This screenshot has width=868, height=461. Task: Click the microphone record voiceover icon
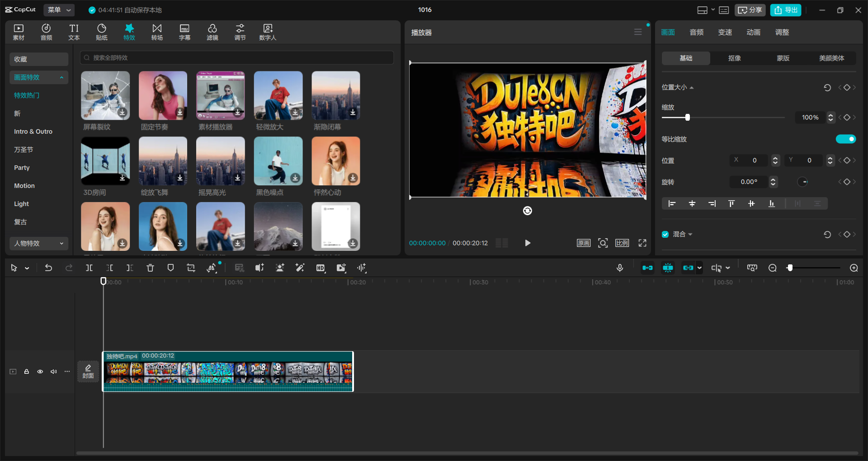[620, 268]
